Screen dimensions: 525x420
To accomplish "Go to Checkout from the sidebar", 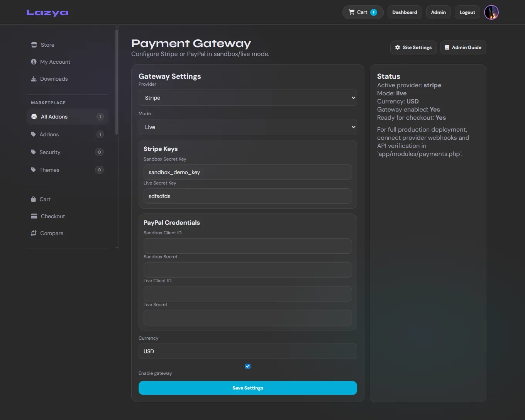I will [x=67, y=216].
